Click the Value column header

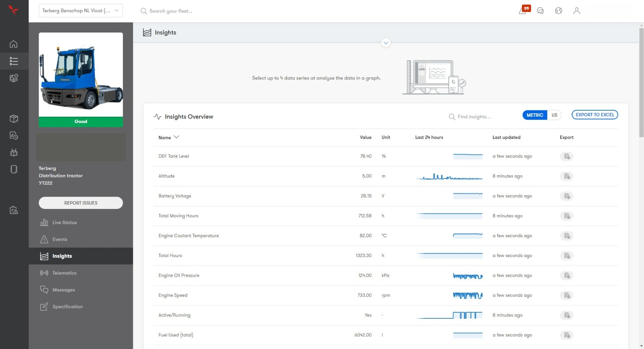pos(366,137)
